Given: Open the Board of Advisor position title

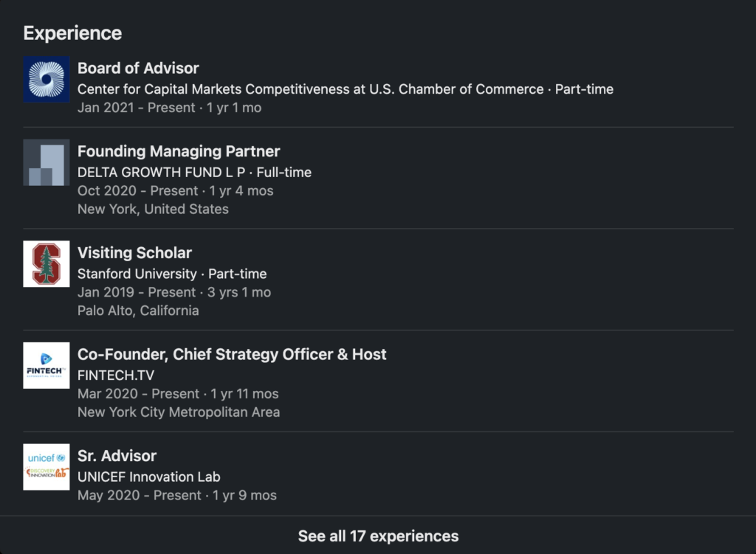Looking at the screenshot, I should click(x=138, y=68).
